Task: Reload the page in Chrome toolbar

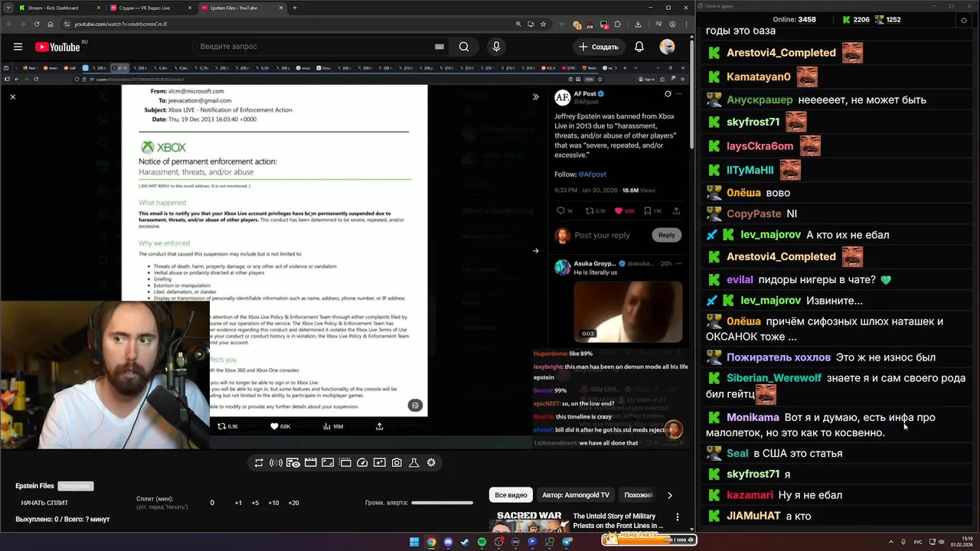Action: (38, 24)
